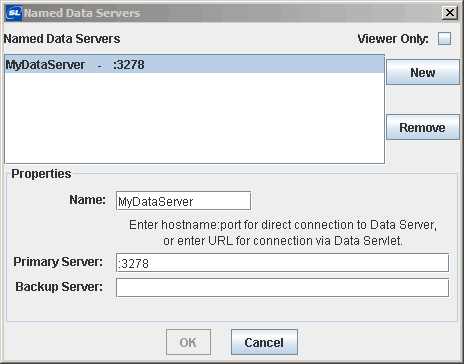The height and width of the screenshot is (364, 464).
Task: Click the Properties group title
Action: pos(41,174)
